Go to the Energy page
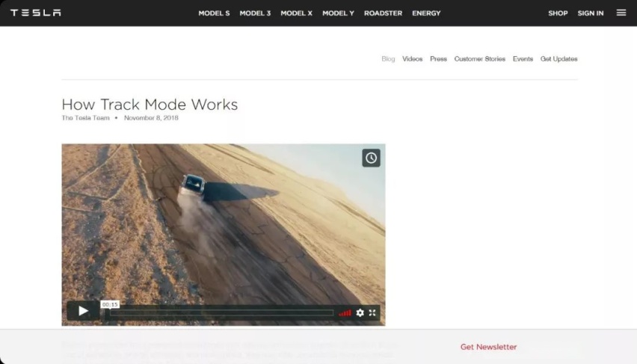 point(426,13)
